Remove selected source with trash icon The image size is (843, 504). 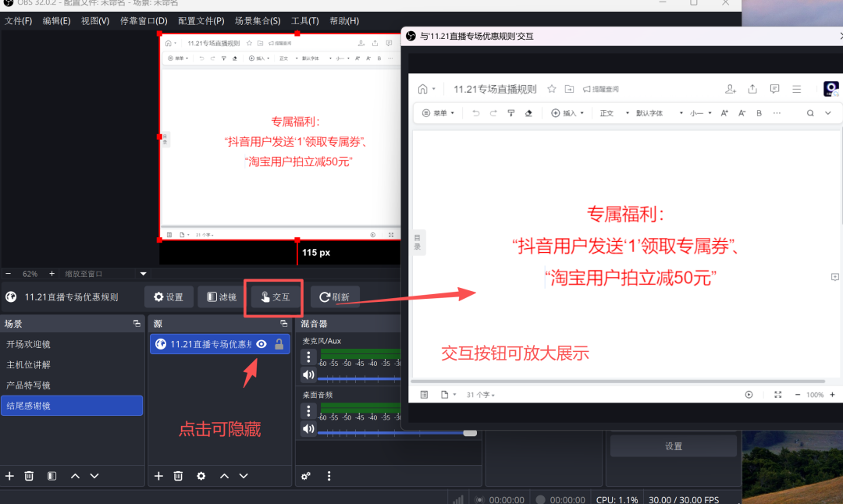tap(179, 476)
